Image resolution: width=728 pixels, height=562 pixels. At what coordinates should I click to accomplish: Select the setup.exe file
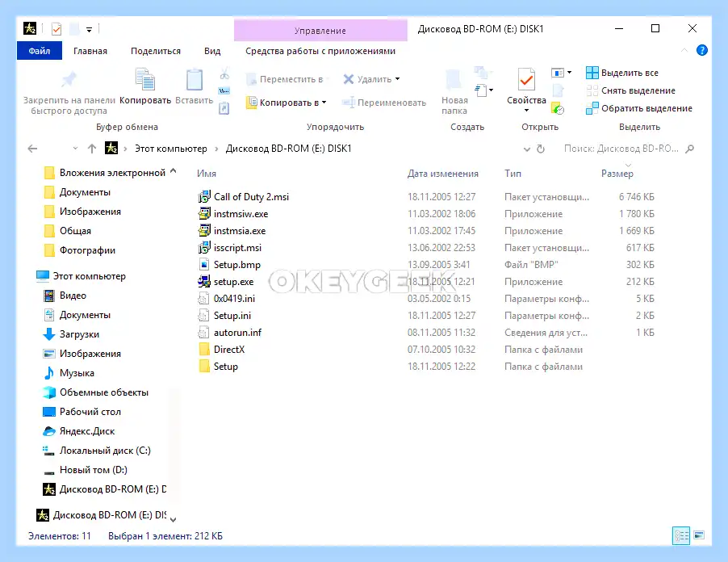[233, 282]
